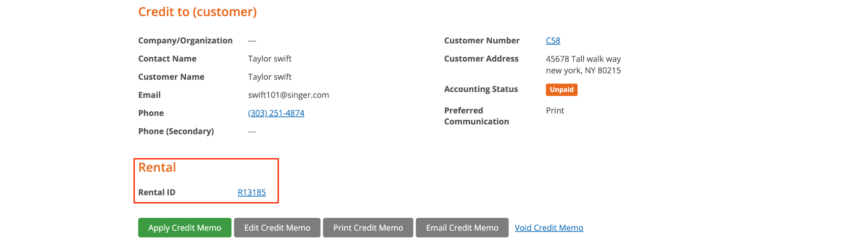
Task: Open rental ID R13185 link
Action: click(x=252, y=192)
